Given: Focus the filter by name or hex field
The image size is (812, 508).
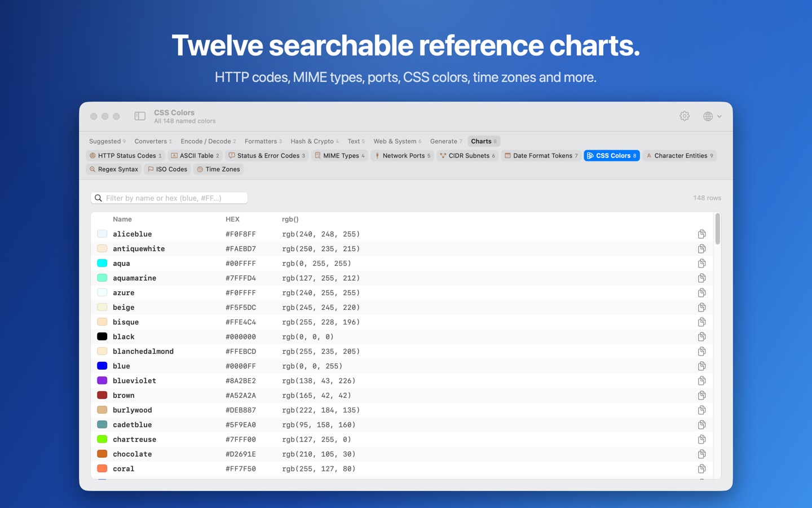Looking at the screenshot, I should [169, 198].
